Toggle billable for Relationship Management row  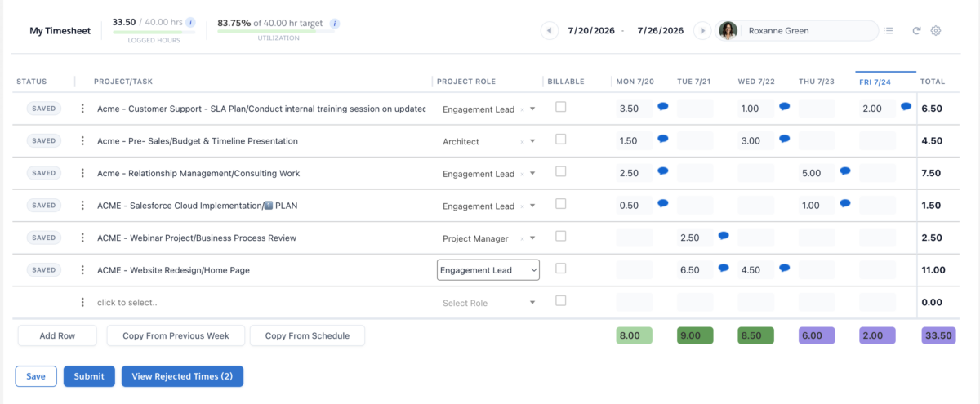click(x=560, y=171)
